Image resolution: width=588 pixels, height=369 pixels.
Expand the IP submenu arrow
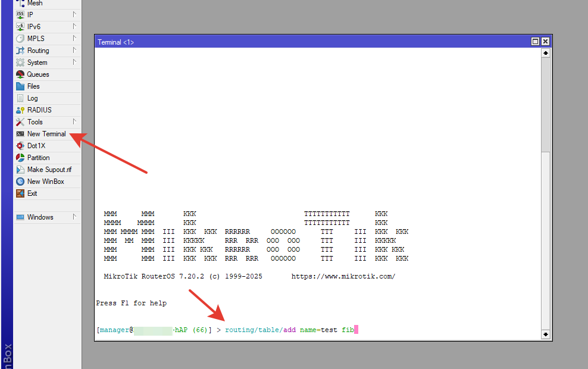(x=74, y=15)
